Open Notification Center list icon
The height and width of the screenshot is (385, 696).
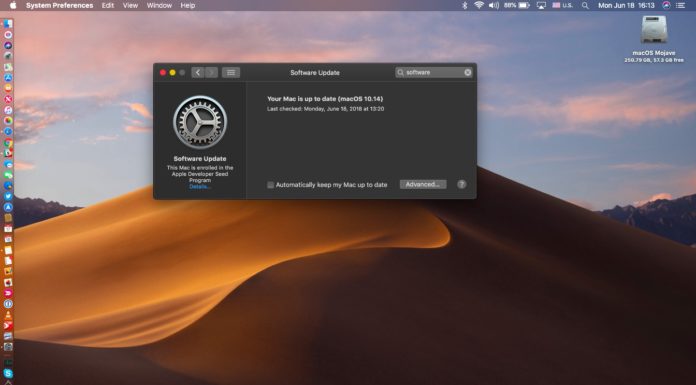tap(680, 5)
